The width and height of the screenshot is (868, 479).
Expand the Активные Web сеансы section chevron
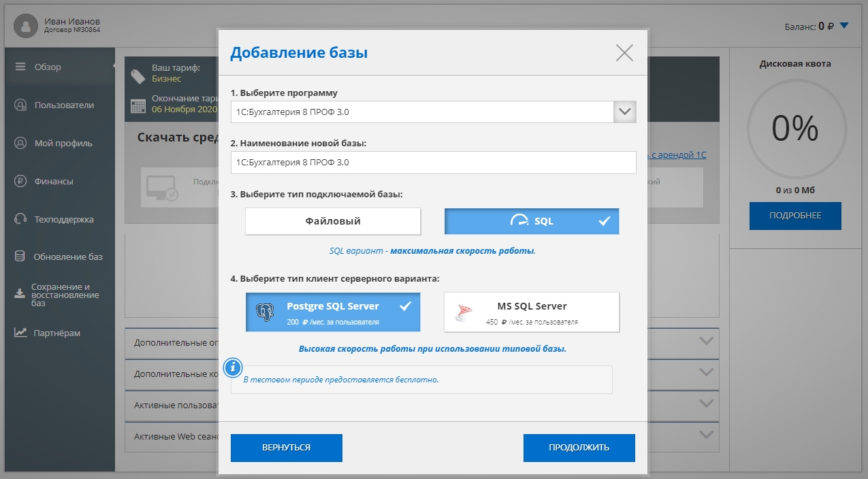point(706,435)
